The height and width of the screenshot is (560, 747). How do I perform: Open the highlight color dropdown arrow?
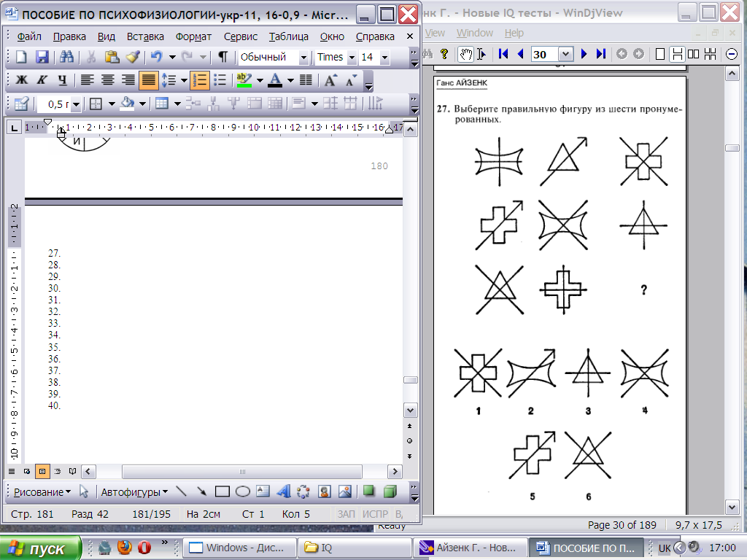click(260, 80)
